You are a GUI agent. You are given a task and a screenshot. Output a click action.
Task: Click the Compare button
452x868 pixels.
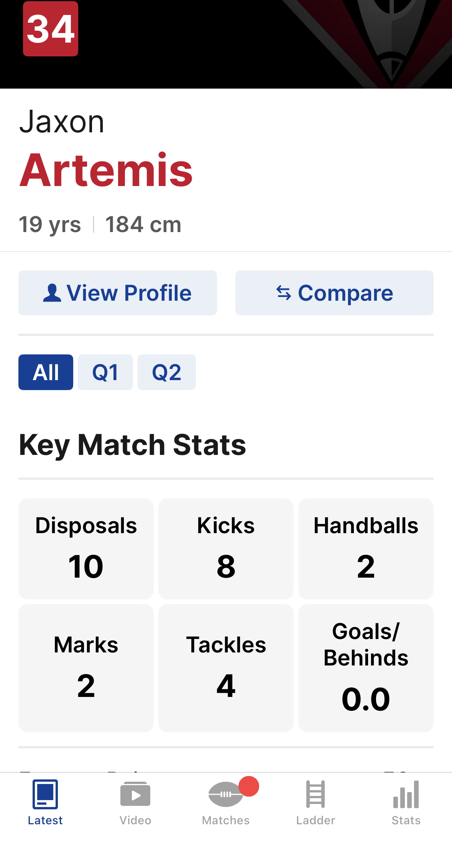pyautogui.click(x=334, y=293)
